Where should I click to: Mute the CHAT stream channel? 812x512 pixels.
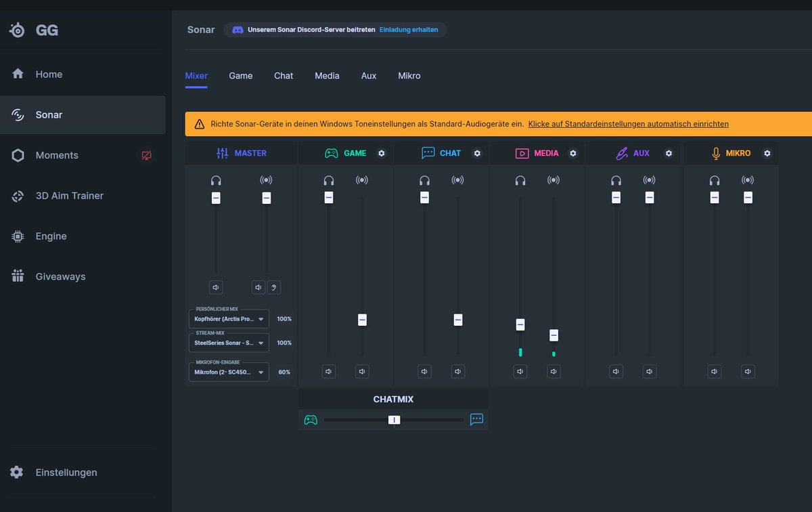point(458,371)
